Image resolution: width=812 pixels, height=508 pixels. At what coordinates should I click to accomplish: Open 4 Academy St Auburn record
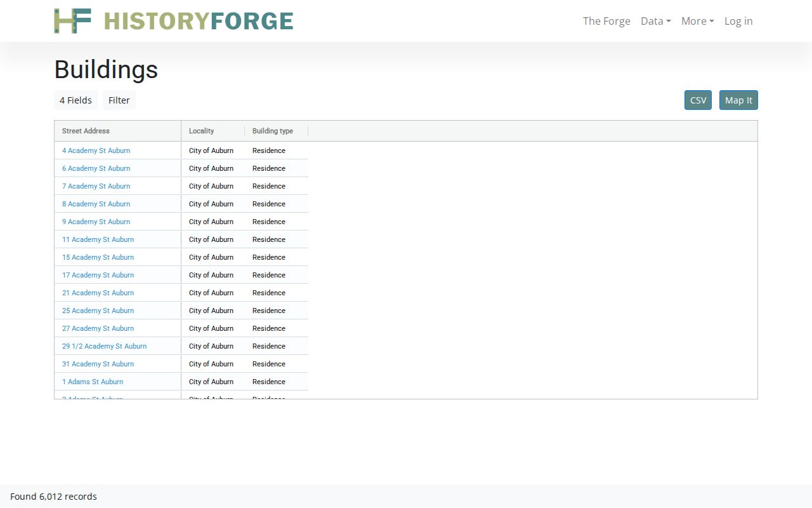click(x=96, y=150)
